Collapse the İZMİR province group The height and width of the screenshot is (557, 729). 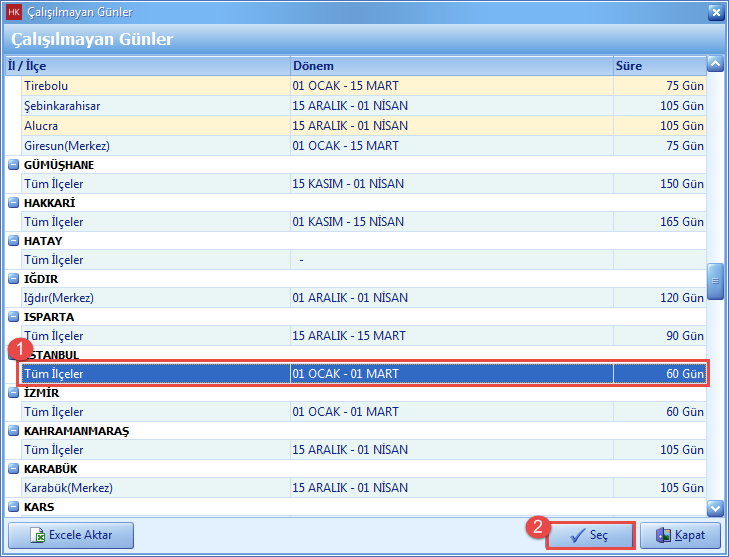click(14, 393)
